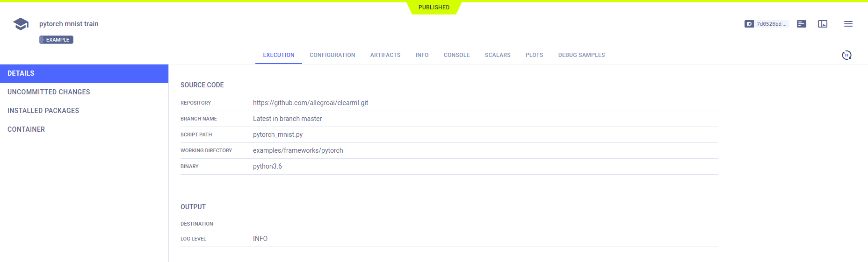Click the clearml GitHub repository URL

(x=311, y=103)
